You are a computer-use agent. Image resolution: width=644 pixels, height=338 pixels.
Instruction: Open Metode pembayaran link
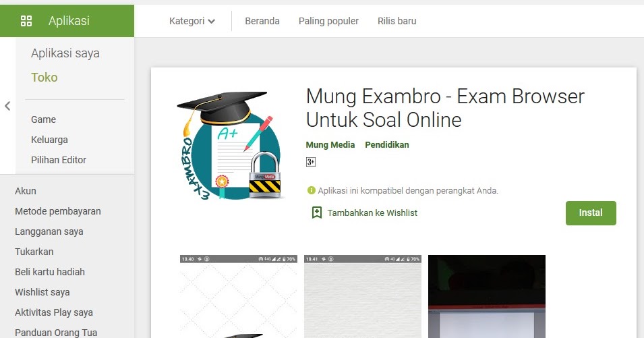click(x=58, y=211)
